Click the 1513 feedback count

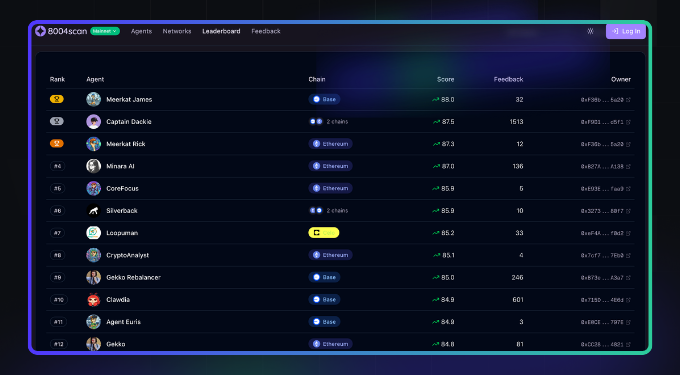(x=517, y=122)
